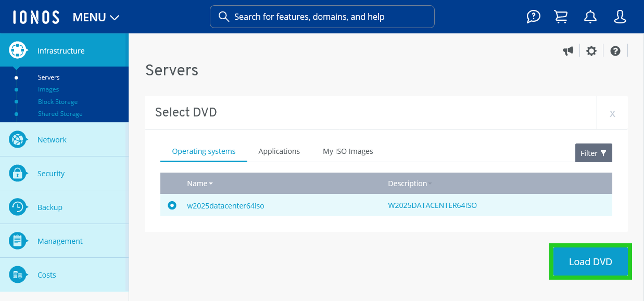Viewport: 644px width, 301px height.
Task: Open the W2025DATACENTER64ISO description link
Action: click(x=432, y=205)
